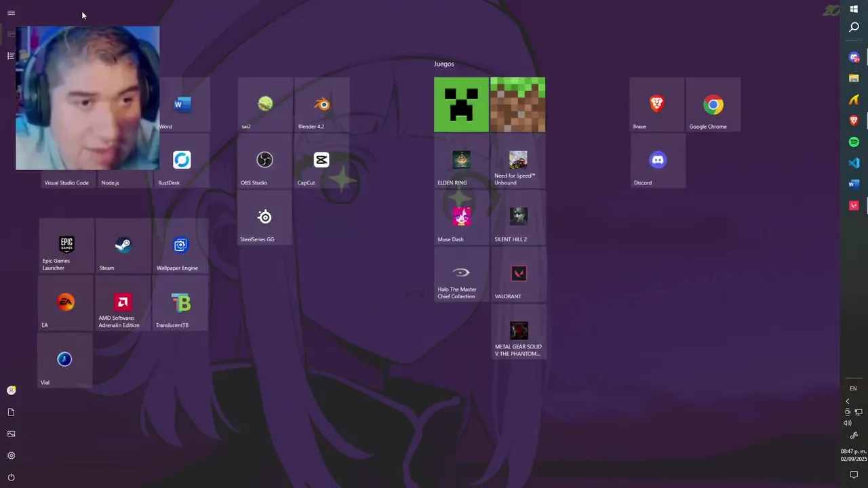868x488 pixels.
Task: Open Word from the taskbar
Action: click(x=854, y=184)
